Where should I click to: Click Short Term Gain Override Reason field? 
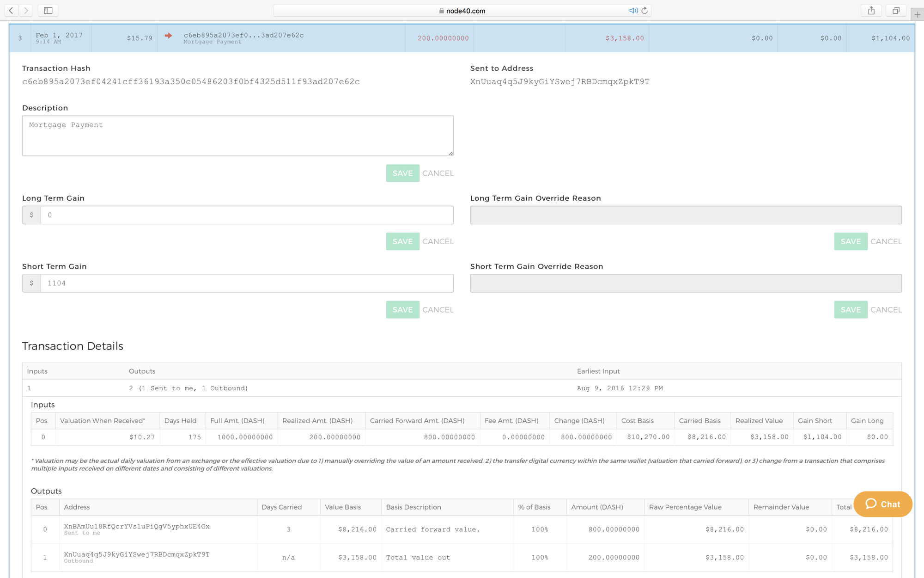point(686,283)
